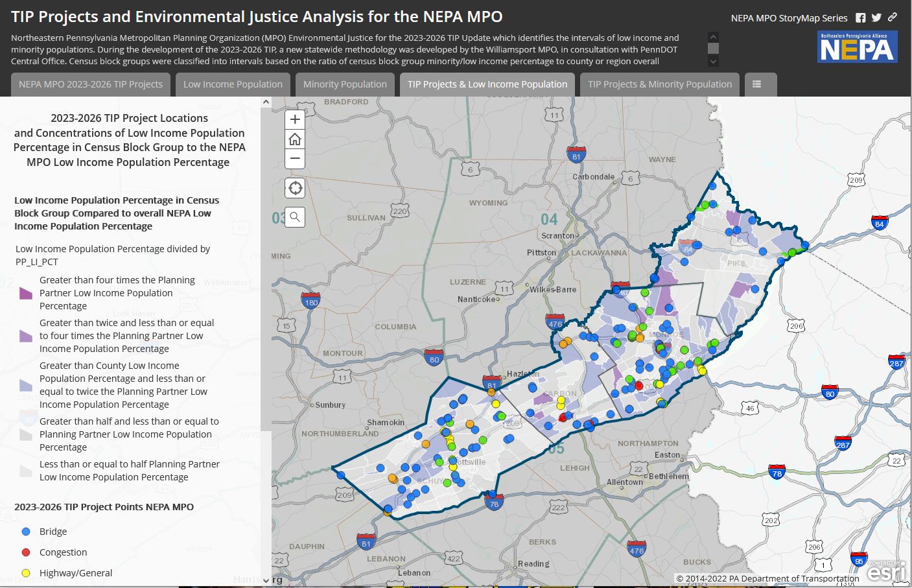The image size is (912, 588).
Task: Find my location on the map
Action: pos(295,188)
